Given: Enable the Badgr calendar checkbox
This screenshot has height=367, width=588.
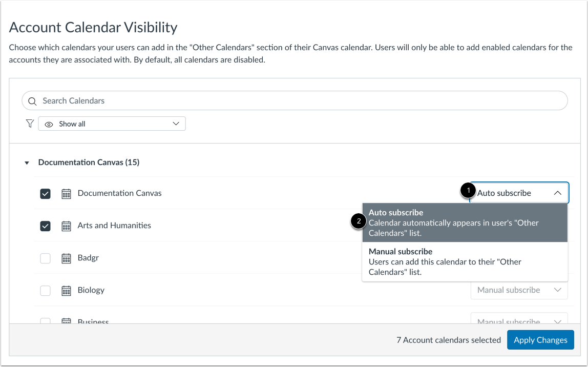Looking at the screenshot, I should coord(45,258).
